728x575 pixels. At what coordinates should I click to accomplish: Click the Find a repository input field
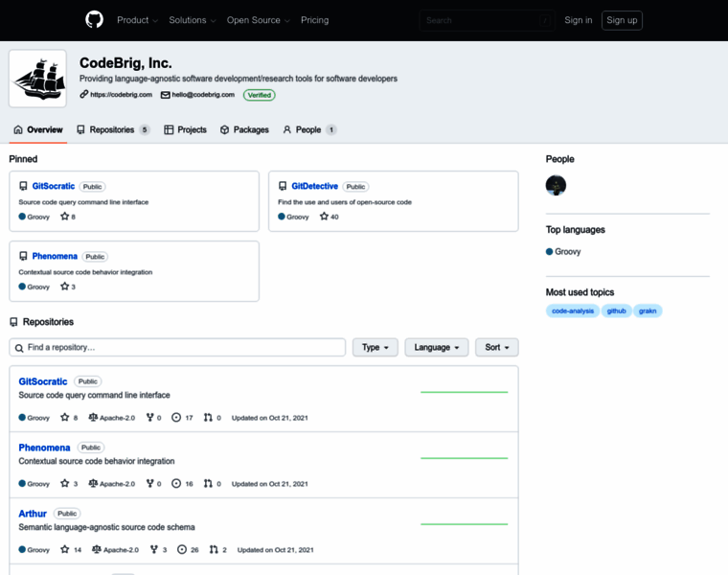tap(177, 348)
